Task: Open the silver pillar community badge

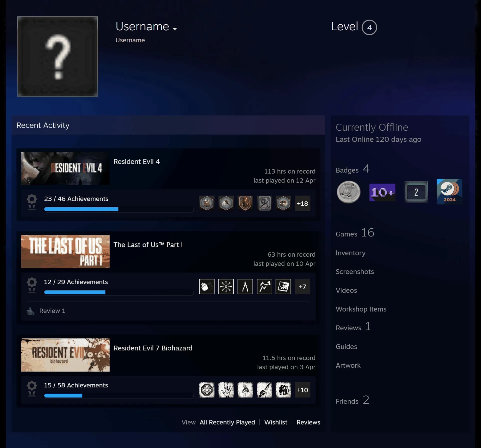Action: coord(348,192)
